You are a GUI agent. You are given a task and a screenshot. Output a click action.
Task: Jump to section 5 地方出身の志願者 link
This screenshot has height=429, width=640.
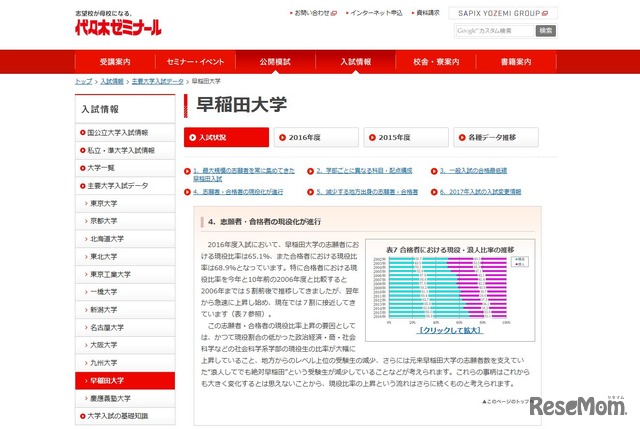pos(367,192)
